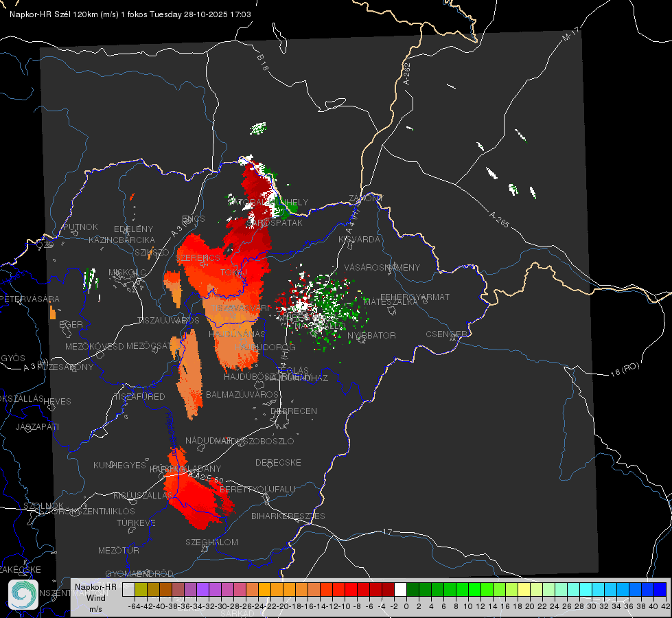Click the TISZAUJVAROS label
This screenshot has height=618, width=672.
(x=168, y=321)
